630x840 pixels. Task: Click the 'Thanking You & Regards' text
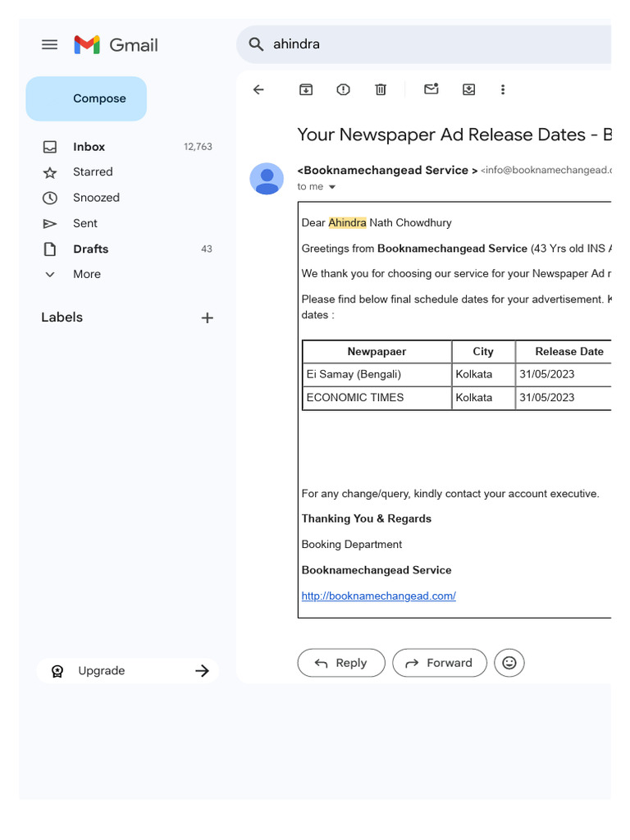(x=367, y=518)
